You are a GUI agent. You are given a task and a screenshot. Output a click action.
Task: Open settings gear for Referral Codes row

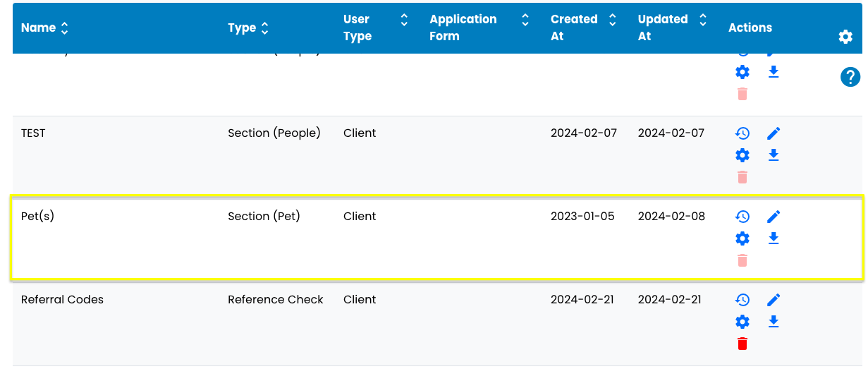tap(742, 322)
